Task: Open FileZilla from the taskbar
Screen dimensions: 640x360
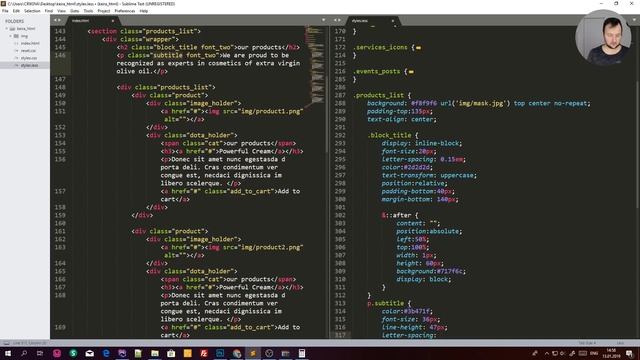Action: tap(204, 353)
